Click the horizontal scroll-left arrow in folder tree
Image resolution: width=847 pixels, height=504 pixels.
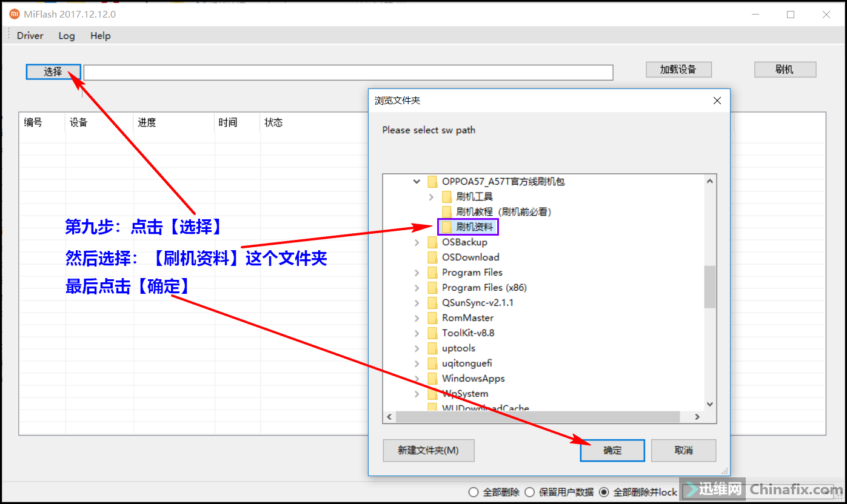point(389,417)
